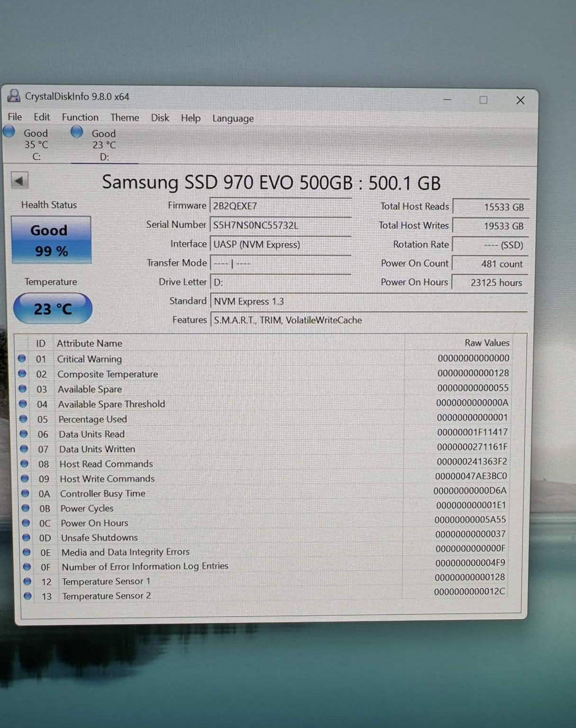Click Power On Hours value 23125 hours
Screen dimensions: 576x728
[x=490, y=282]
